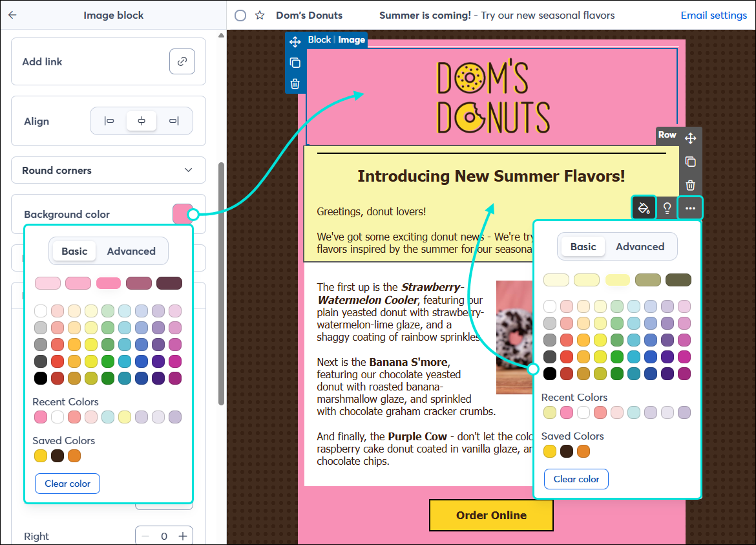This screenshot has height=545, width=756.
Task: Click the circle selector beside the star
Action: (x=240, y=15)
